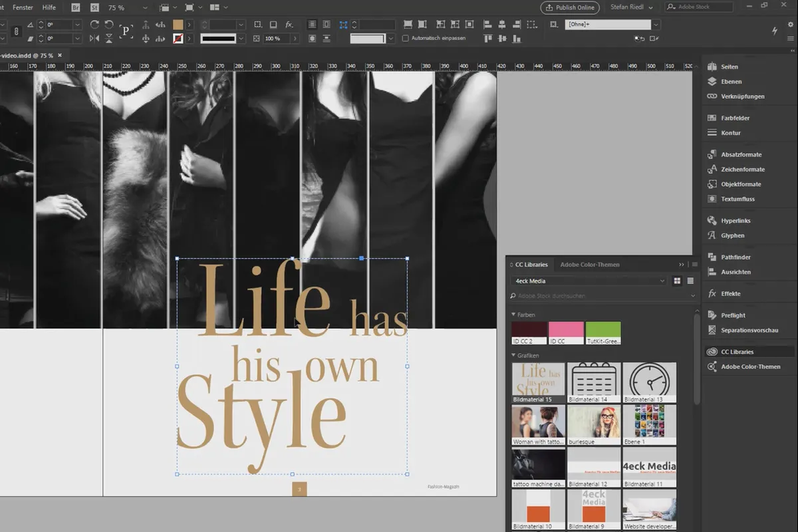The height and width of the screenshot is (532, 798).
Task: Select the pink ID CC color swatch
Action: pyautogui.click(x=566, y=333)
